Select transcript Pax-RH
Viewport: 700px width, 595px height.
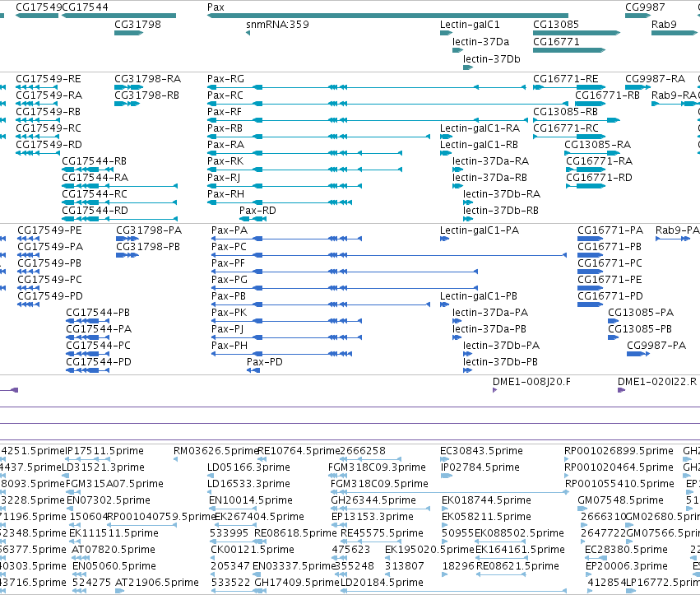(x=280, y=202)
